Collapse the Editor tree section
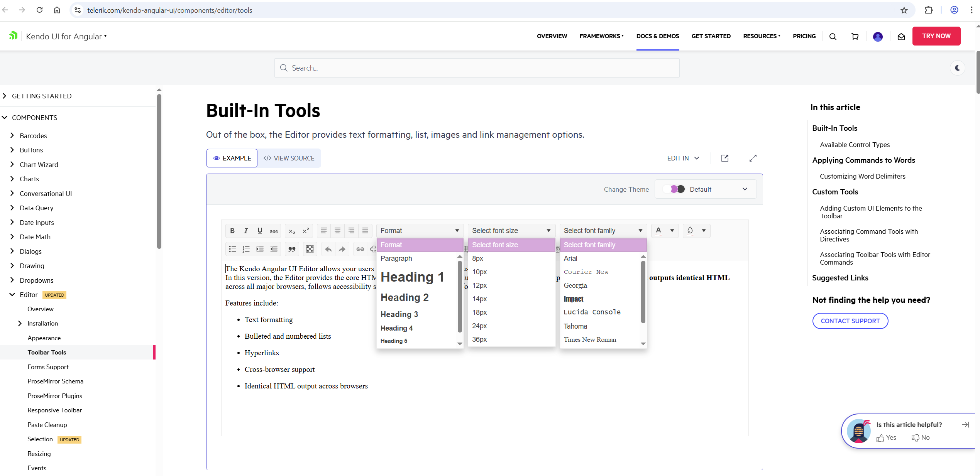 [12, 295]
